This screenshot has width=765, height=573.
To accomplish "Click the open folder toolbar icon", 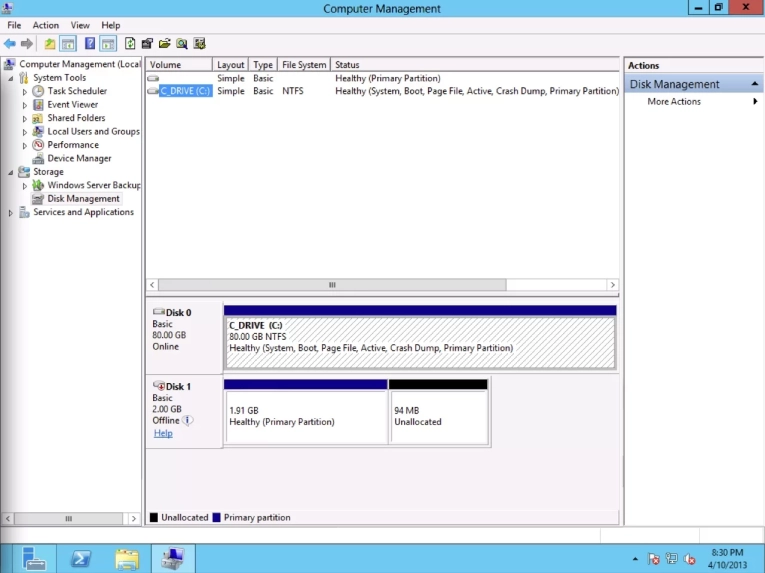I will (164, 44).
